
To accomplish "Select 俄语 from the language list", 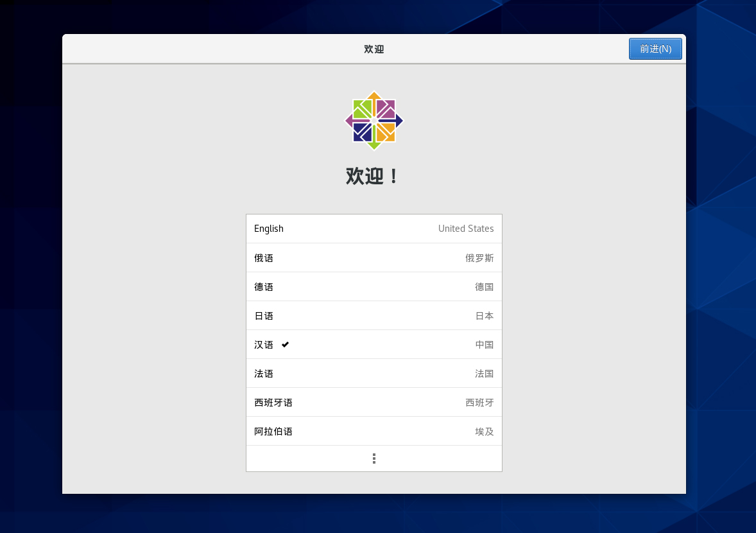I will pos(264,258).
